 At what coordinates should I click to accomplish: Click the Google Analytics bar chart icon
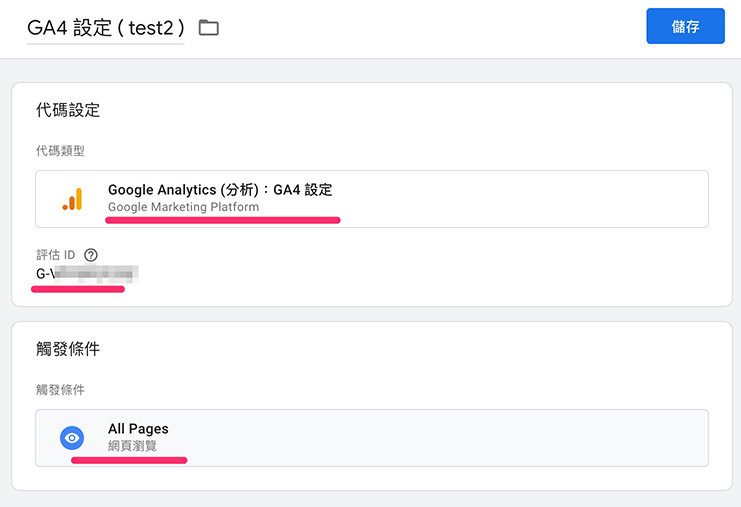coord(72,199)
